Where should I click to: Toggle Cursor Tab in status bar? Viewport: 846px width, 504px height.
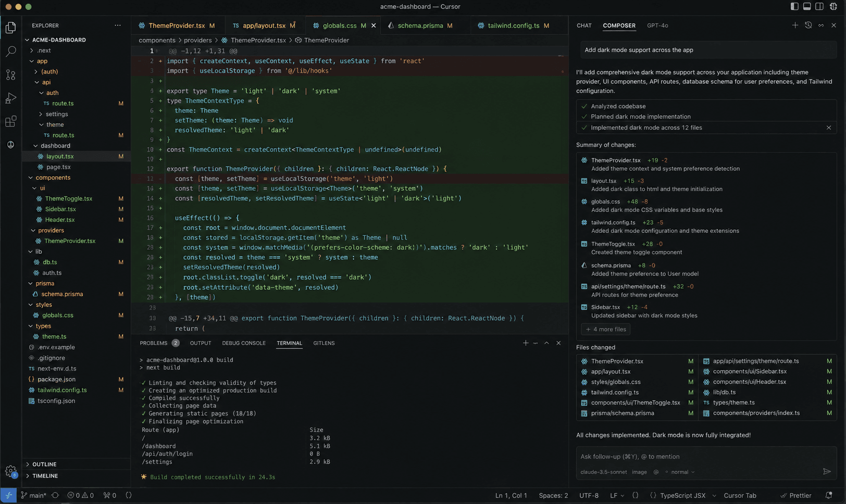[x=740, y=495]
